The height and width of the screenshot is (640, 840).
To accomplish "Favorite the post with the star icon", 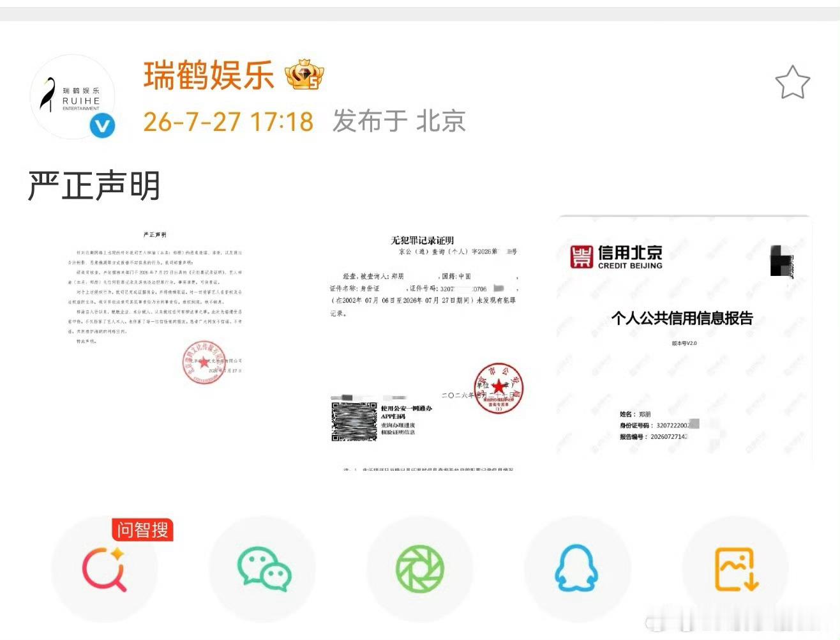I will point(792,82).
